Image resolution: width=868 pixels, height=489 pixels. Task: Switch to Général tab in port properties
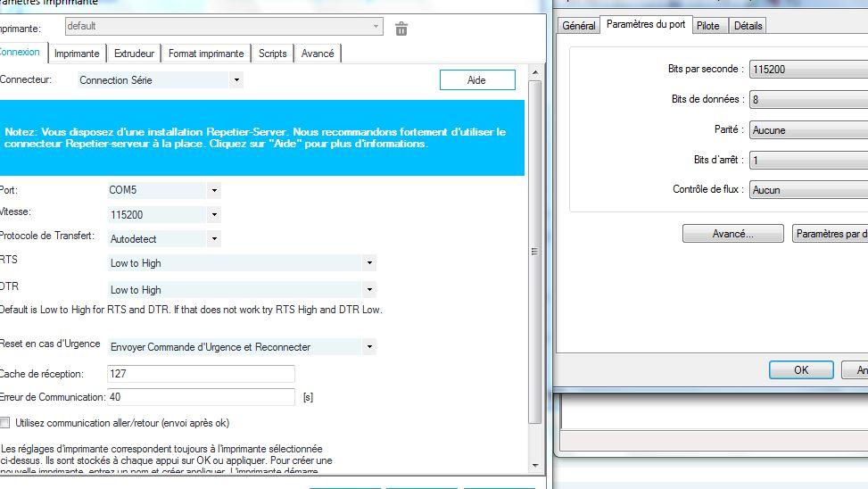tap(578, 26)
